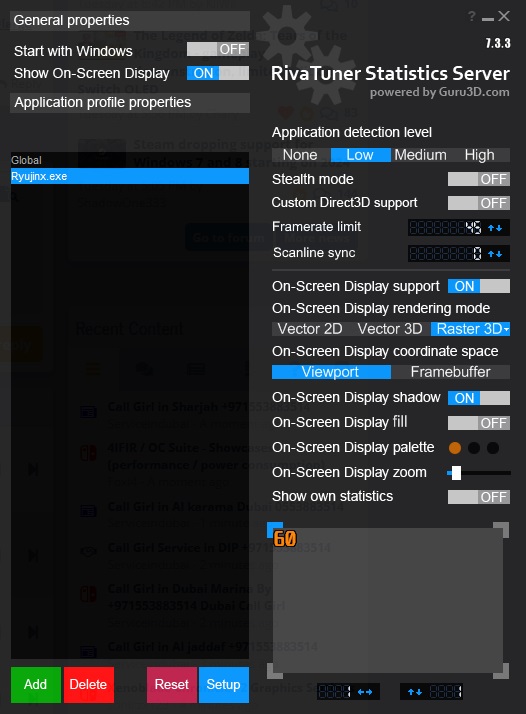Set application detection level to Low
The width and height of the screenshot is (526, 714).
point(360,155)
